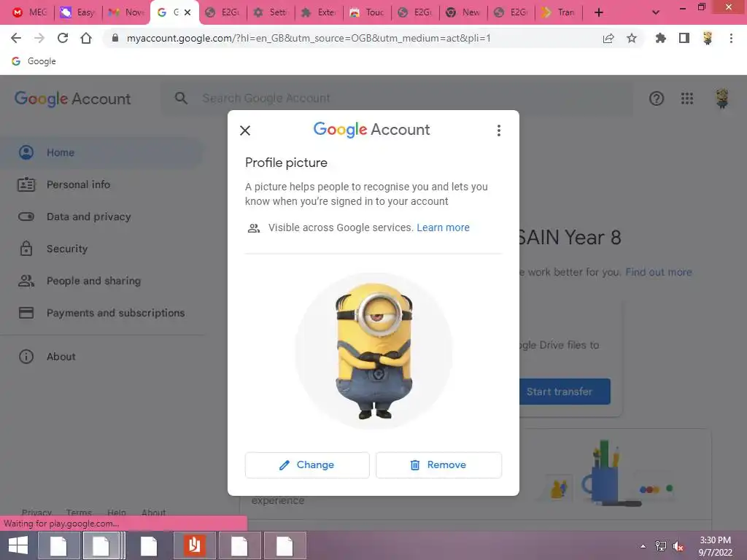Click the Remove button with the trash icon

(x=438, y=464)
